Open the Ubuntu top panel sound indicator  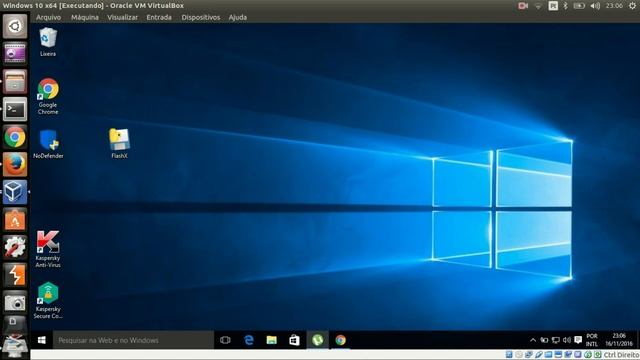pyautogui.click(x=595, y=6)
